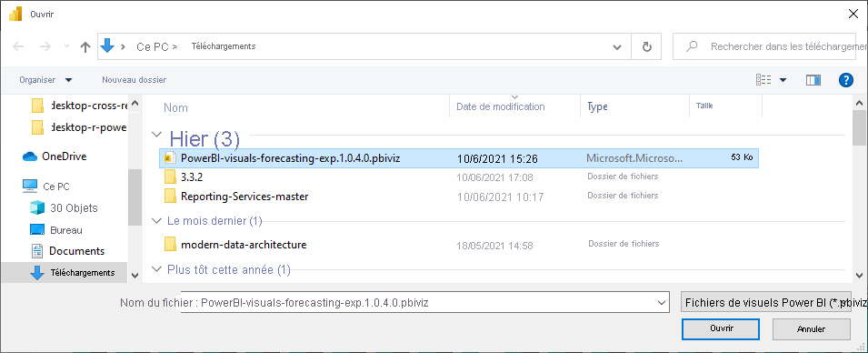Click modern-data-architecture folder icon
The height and width of the screenshot is (353, 868).
(171, 245)
